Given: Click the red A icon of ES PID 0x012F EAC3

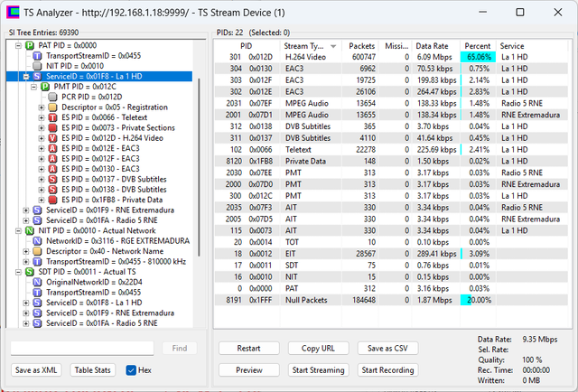Looking at the screenshot, I should (x=52, y=159).
